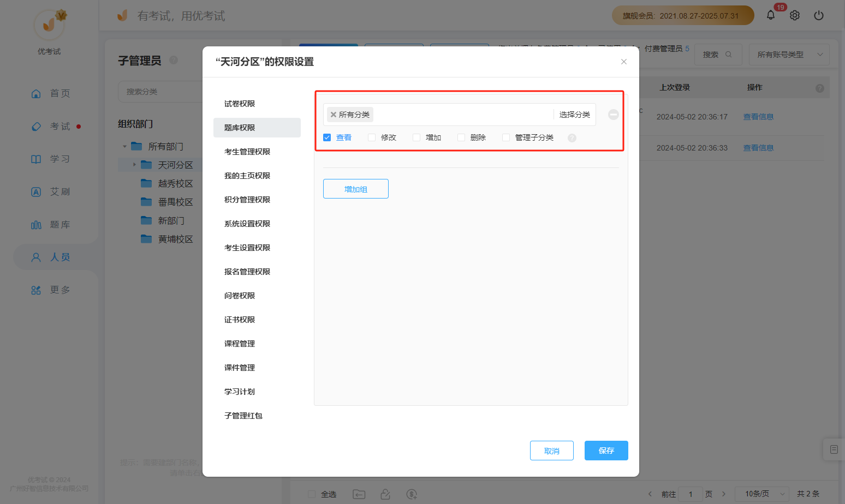The height and width of the screenshot is (504, 845).
Task: Click the floating note icon at right edge
Action: (x=834, y=449)
